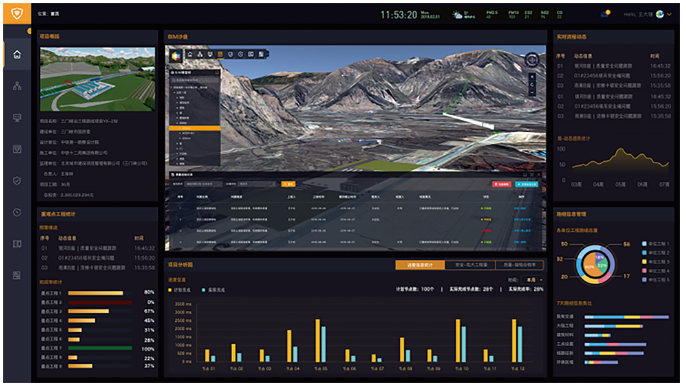Click the project site thumbnail image
This screenshot has height=385, width=686.
pos(98,79)
